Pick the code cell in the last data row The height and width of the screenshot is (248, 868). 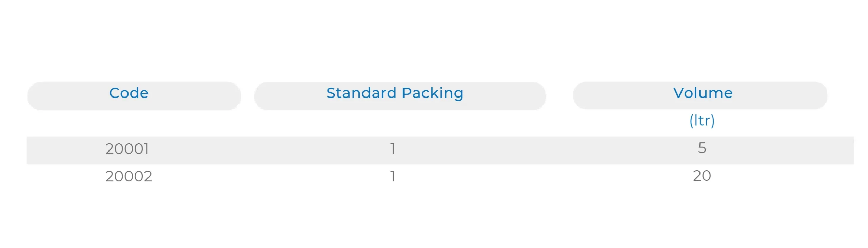coord(129,176)
